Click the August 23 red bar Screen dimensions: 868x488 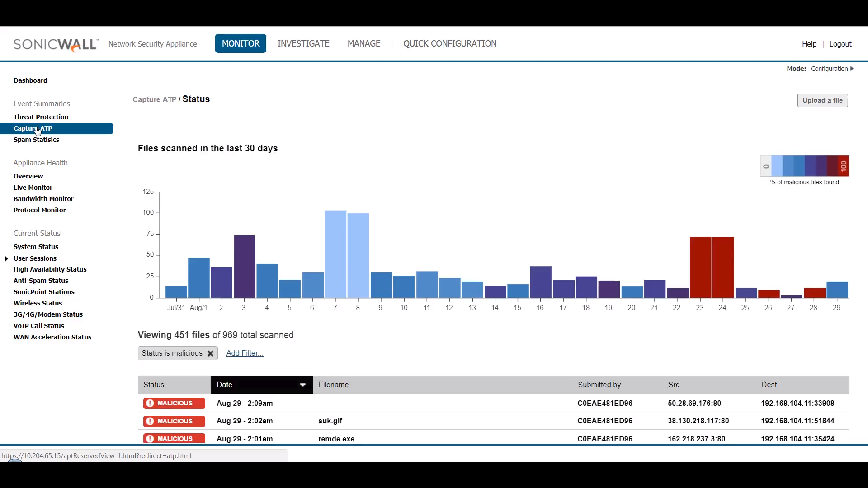point(701,267)
